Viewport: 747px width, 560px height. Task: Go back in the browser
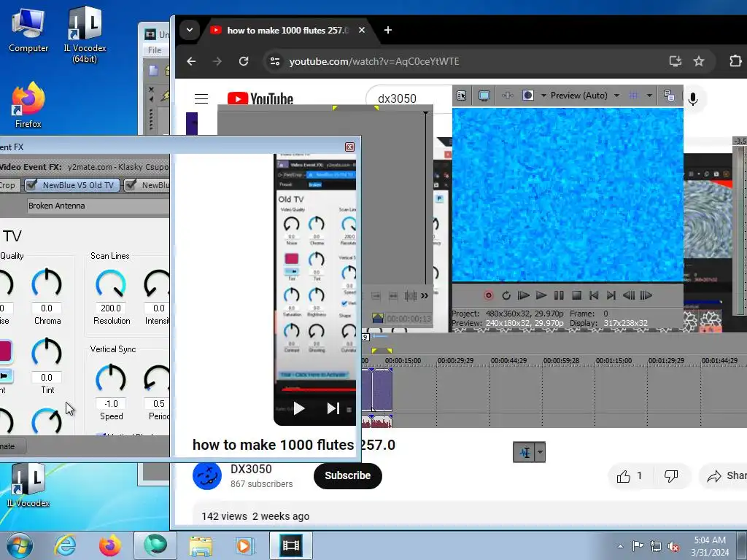[x=191, y=61]
